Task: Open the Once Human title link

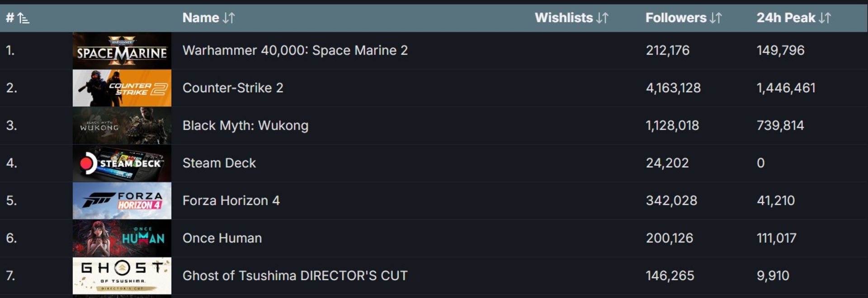Action: [222, 238]
